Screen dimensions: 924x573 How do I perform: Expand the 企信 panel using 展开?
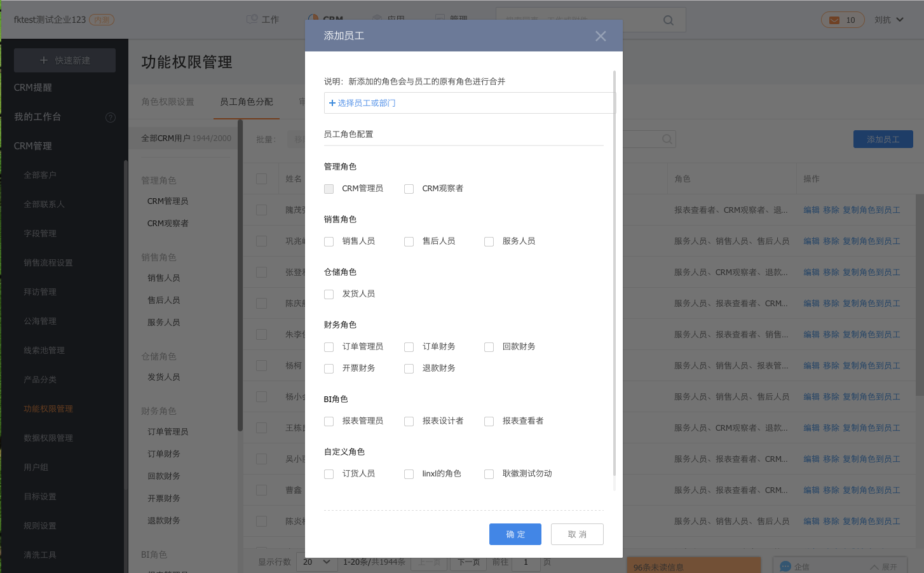coord(883,567)
